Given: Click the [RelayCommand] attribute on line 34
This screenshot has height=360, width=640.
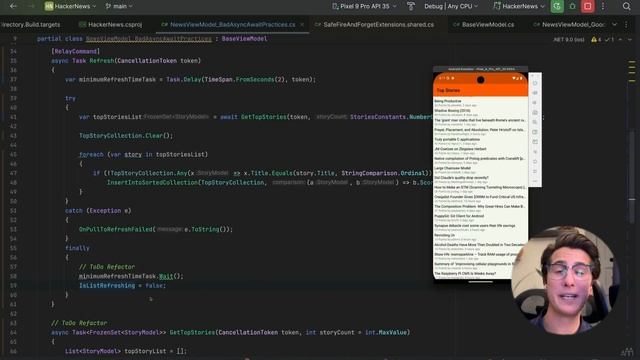Looking at the screenshot, I should [76, 51].
